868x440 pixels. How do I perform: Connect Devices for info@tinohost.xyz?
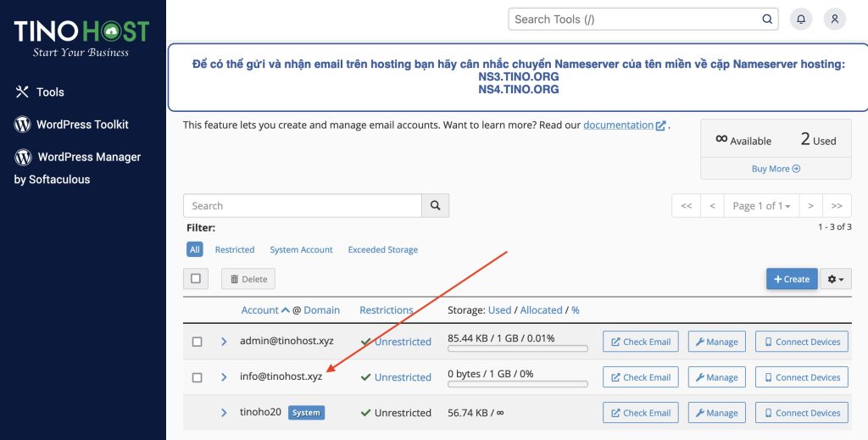(802, 377)
